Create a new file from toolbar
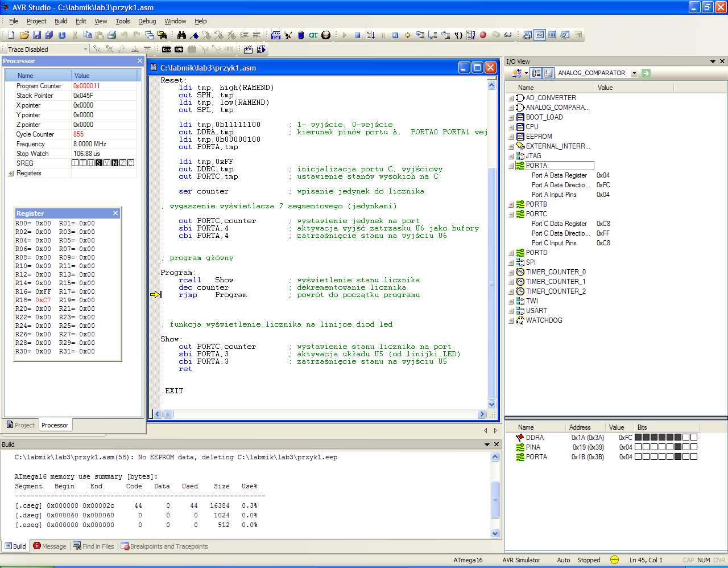 11,35
